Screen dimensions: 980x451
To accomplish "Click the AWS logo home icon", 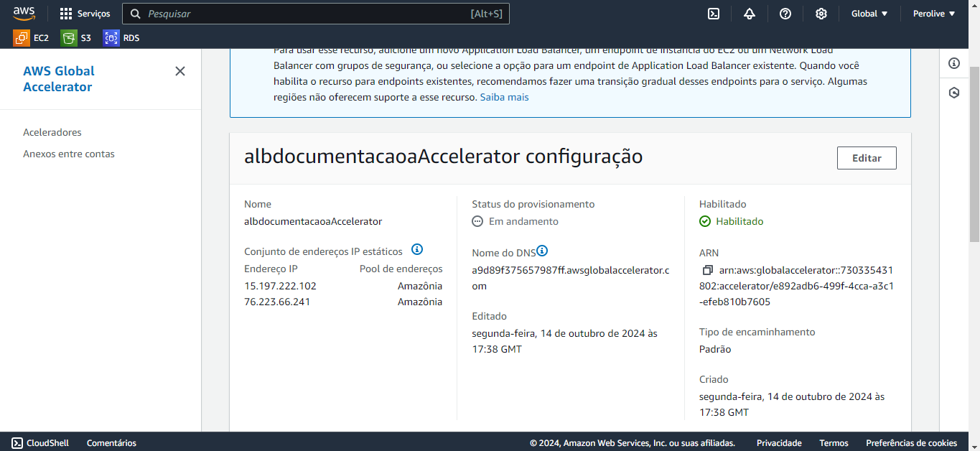I will tap(24, 13).
